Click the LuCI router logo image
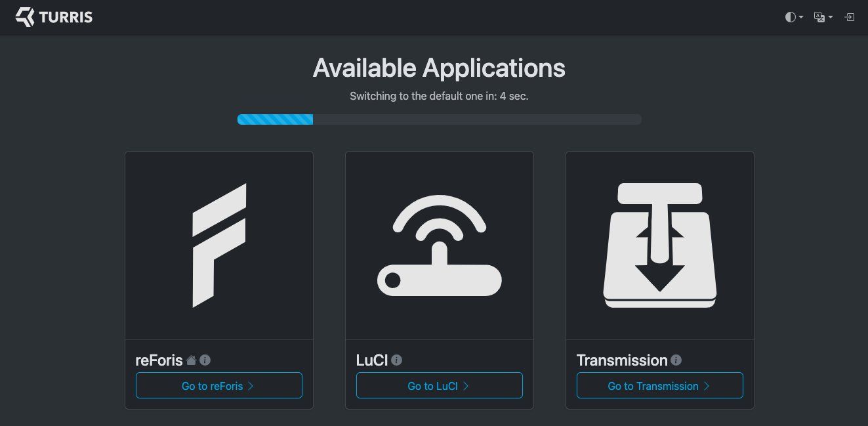Viewport: 868px width, 426px height. [x=440, y=246]
